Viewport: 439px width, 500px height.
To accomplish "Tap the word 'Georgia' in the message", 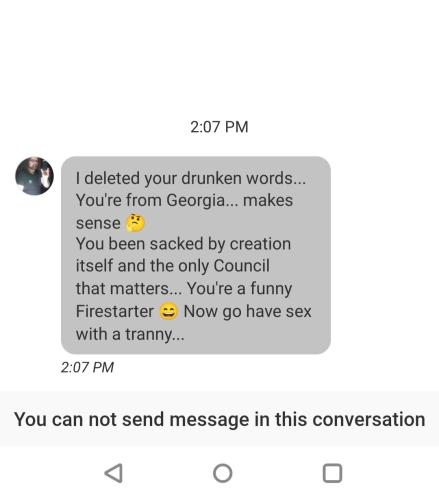I will coord(196,201).
